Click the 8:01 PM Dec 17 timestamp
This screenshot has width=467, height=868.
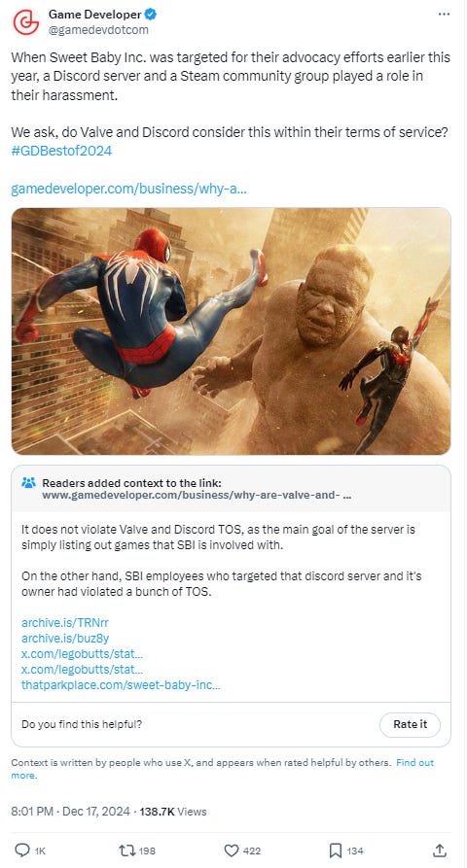(x=70, y=812)
